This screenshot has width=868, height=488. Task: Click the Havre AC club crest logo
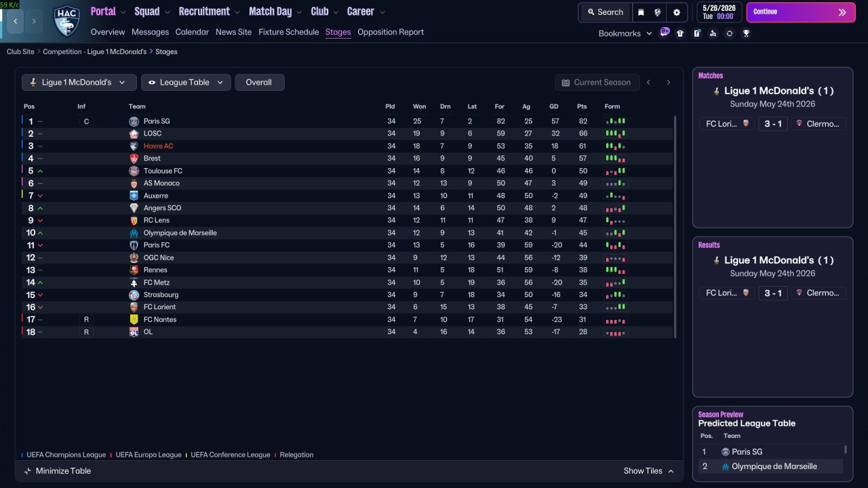click(x=66, y=21)
